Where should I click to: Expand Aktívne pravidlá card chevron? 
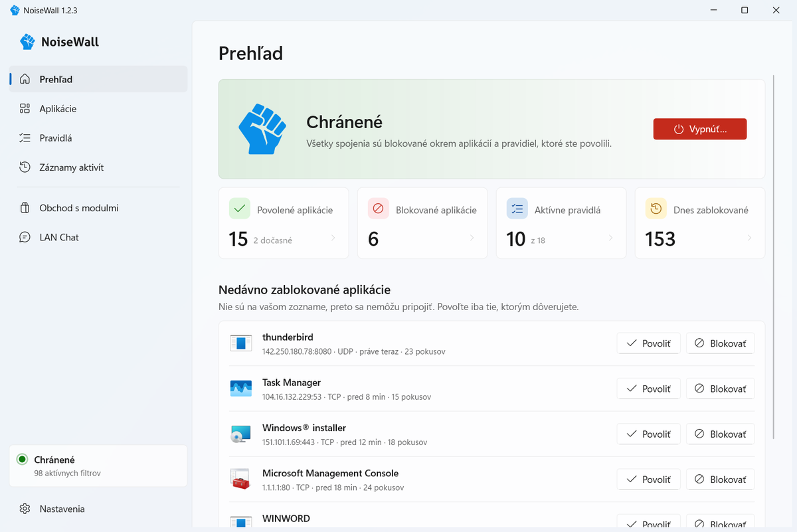(611, 238)
